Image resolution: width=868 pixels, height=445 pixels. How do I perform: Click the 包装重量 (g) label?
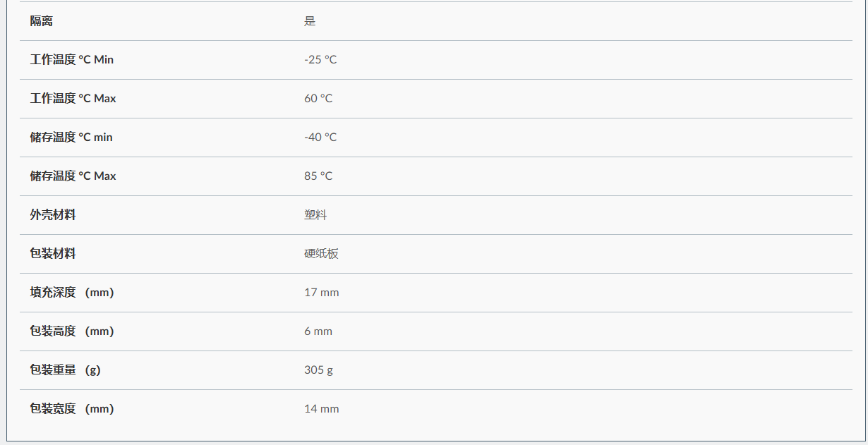[x=65, y=370]
